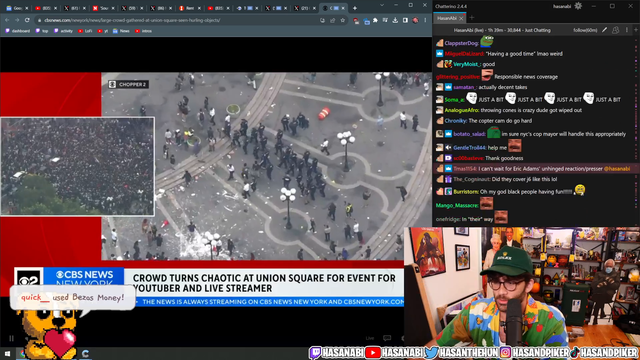Bookmark this page with star icon
The height and width of the screenshot is (360, 640).
click(x=343, y=20)
